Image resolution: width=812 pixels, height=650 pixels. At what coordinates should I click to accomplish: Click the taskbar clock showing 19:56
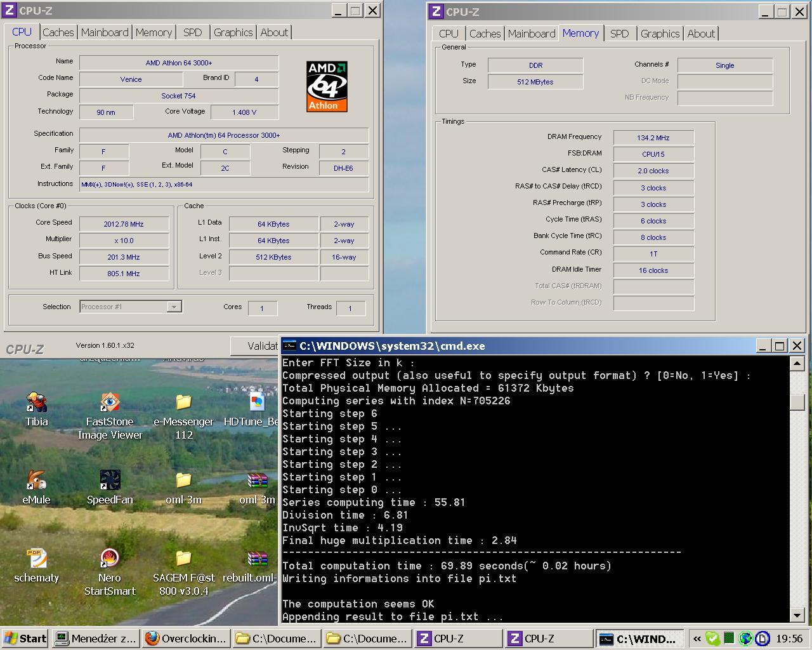point(789,639)
